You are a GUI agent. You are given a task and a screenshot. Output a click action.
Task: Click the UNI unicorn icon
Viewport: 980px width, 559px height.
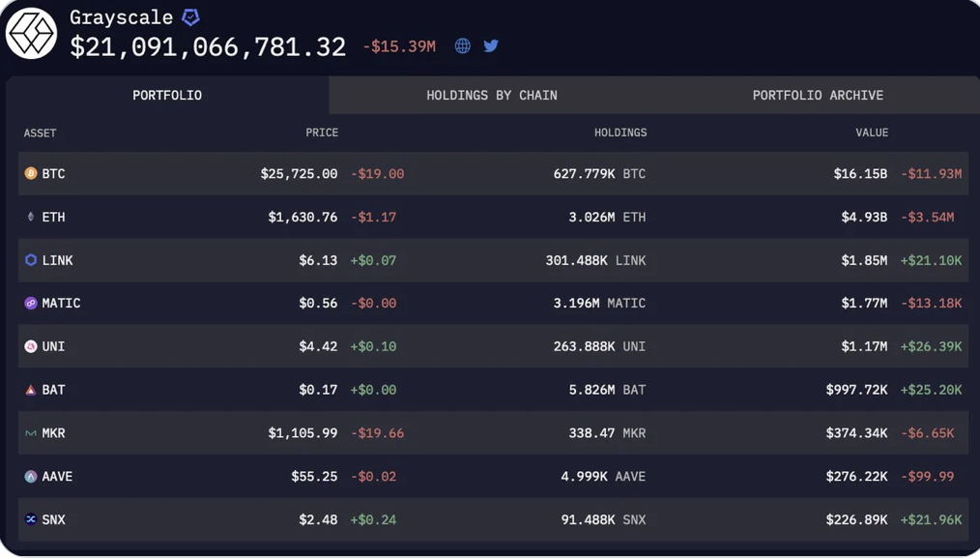31,346
